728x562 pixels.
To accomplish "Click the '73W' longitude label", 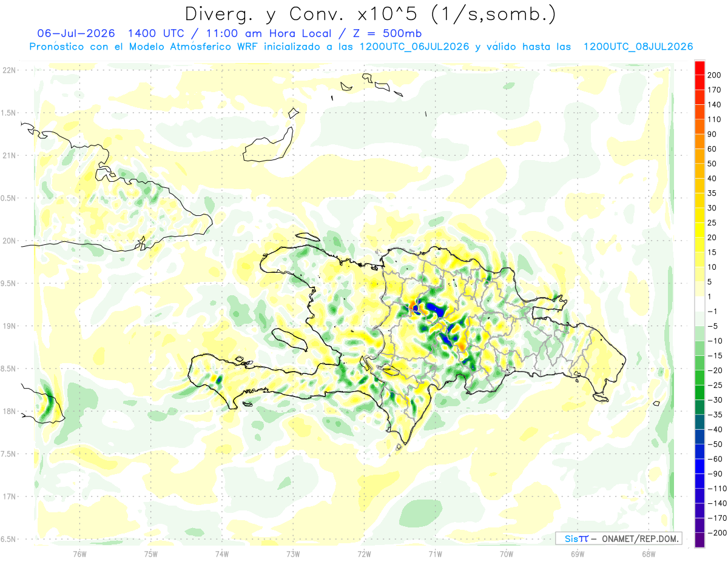I will 293,554.
